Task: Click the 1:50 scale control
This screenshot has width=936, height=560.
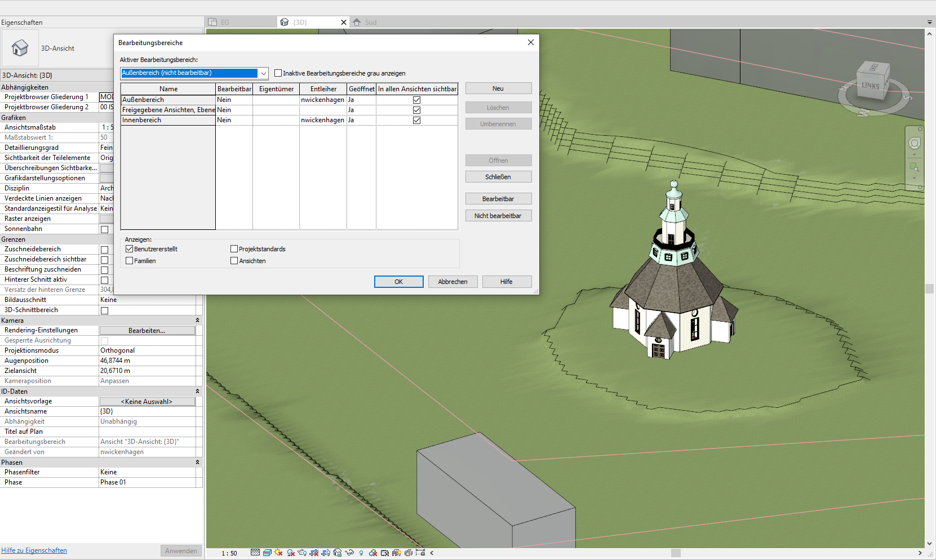Action: [x=229, y=553]
